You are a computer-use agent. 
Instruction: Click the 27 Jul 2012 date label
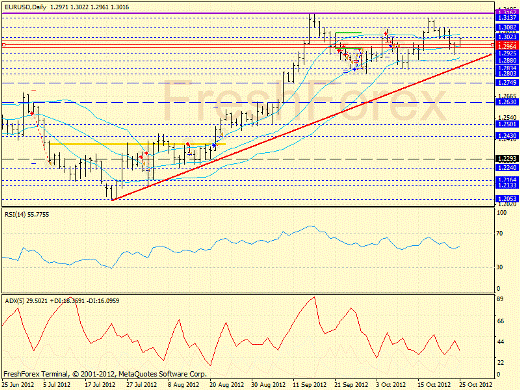[142, 385]
